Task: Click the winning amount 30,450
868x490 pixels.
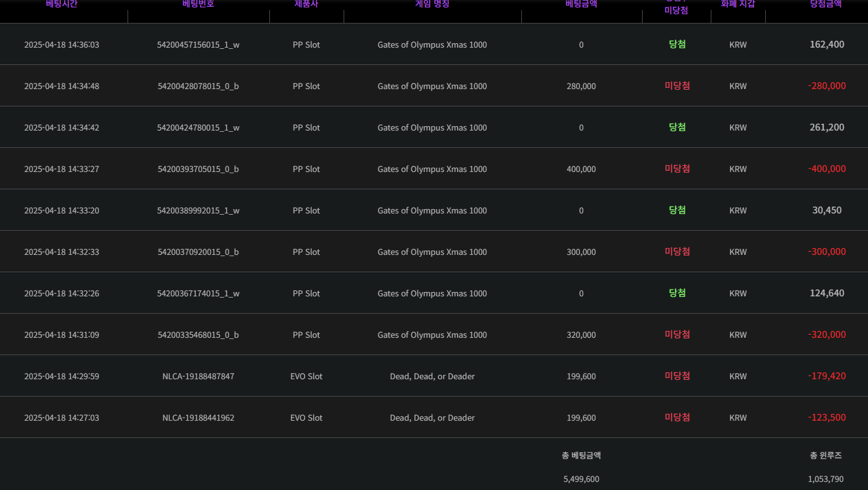Action: (x=827, y=210)
